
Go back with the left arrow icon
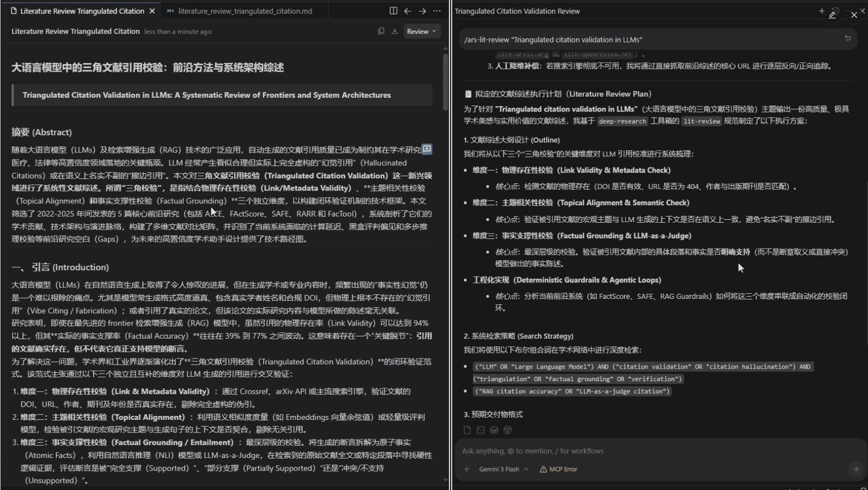tap(407, 11)
